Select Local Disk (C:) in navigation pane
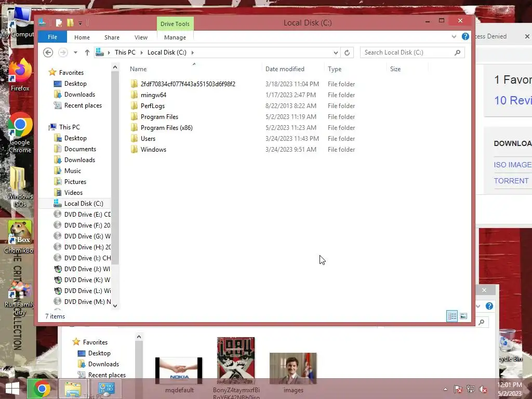The width and height of the screenshot is (532, 399). point(84,204)
